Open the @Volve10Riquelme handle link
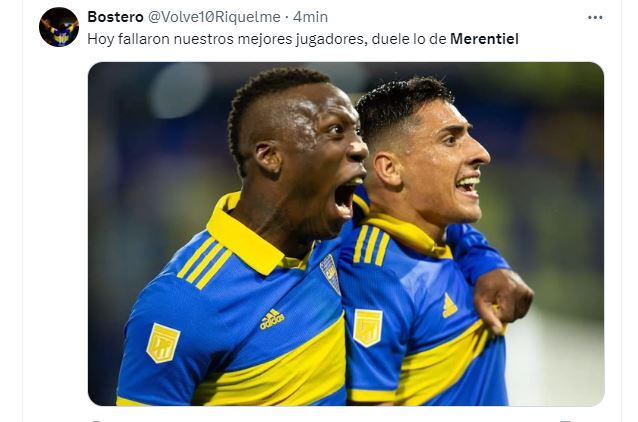Image resolution: width=638 pixels, height=422 pixels. [x=214, y=17]
